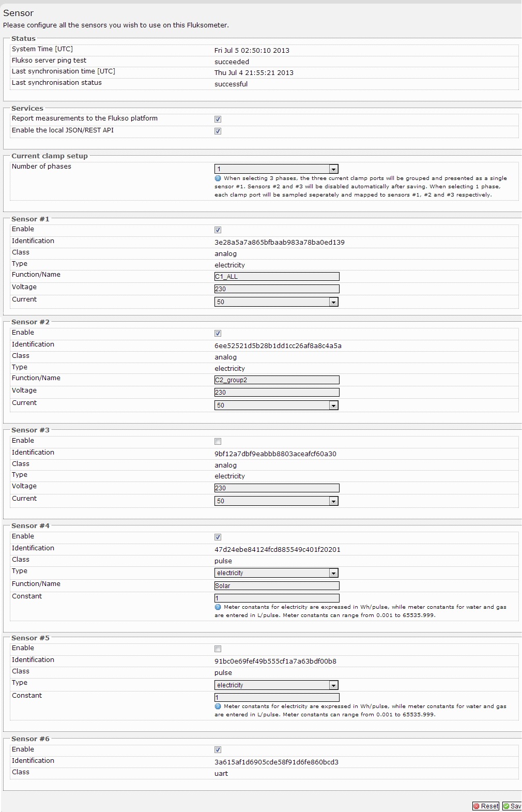Toggle Report measurements to the Flukso platform
Viewport: 522px width, 812px height.
click(218, 119)
